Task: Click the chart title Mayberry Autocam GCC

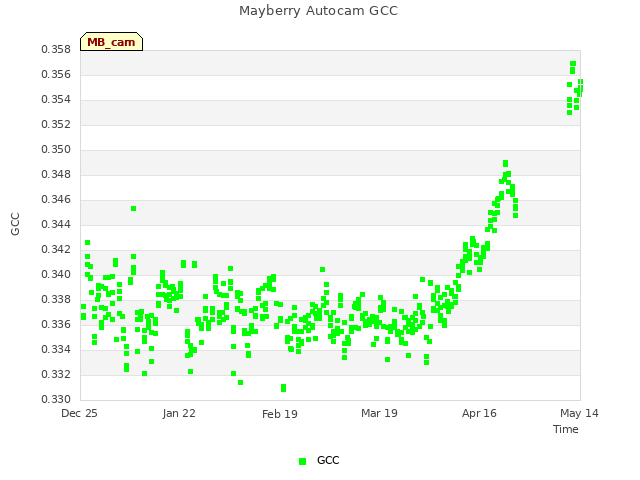Action: coord(318,11)
